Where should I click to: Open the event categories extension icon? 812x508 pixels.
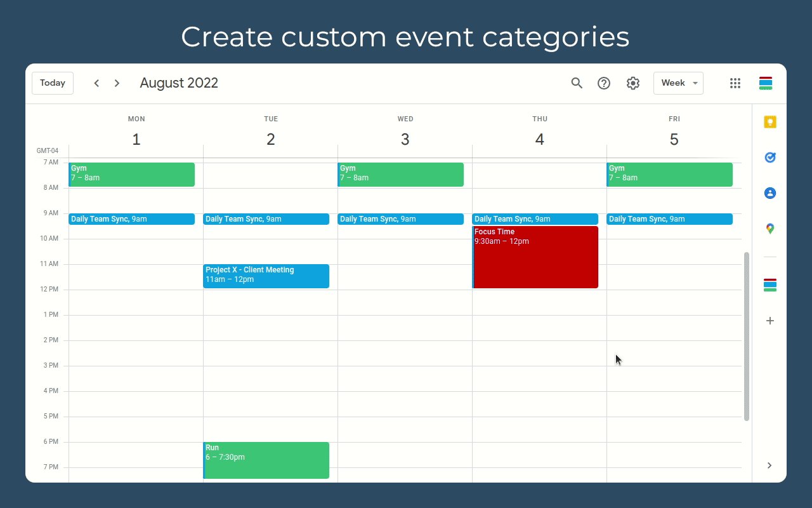(769, 285)
